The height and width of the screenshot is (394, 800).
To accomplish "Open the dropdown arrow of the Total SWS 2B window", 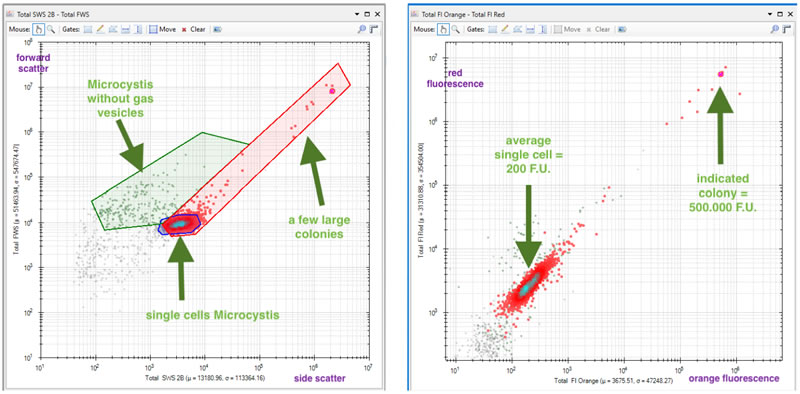I will coord(357,14).
